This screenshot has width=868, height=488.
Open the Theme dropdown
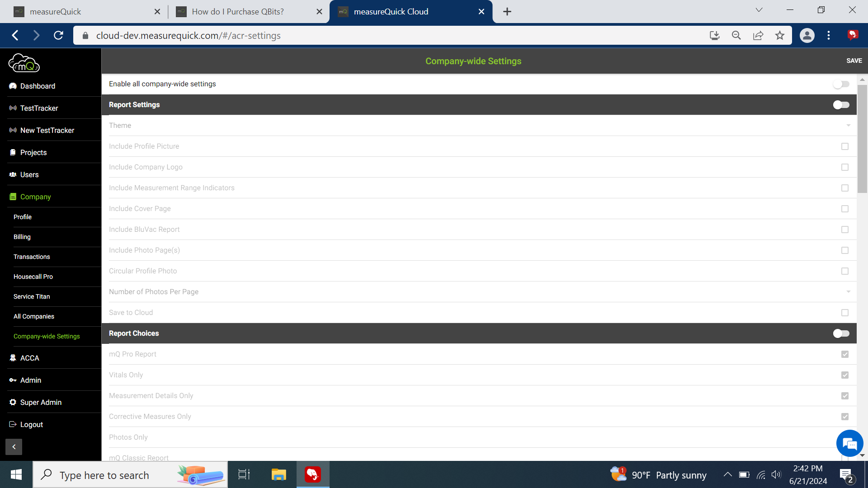[x=480, y=126]
